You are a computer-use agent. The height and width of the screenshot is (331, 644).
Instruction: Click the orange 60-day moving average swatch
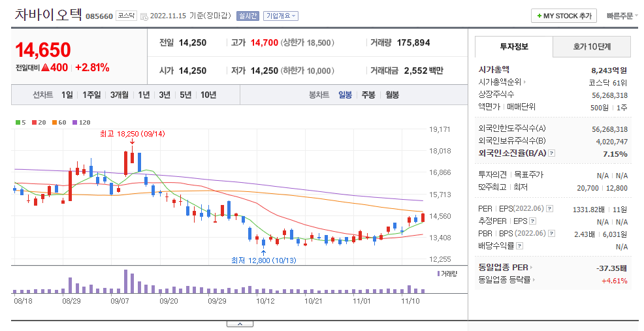[x=54, y=122]
